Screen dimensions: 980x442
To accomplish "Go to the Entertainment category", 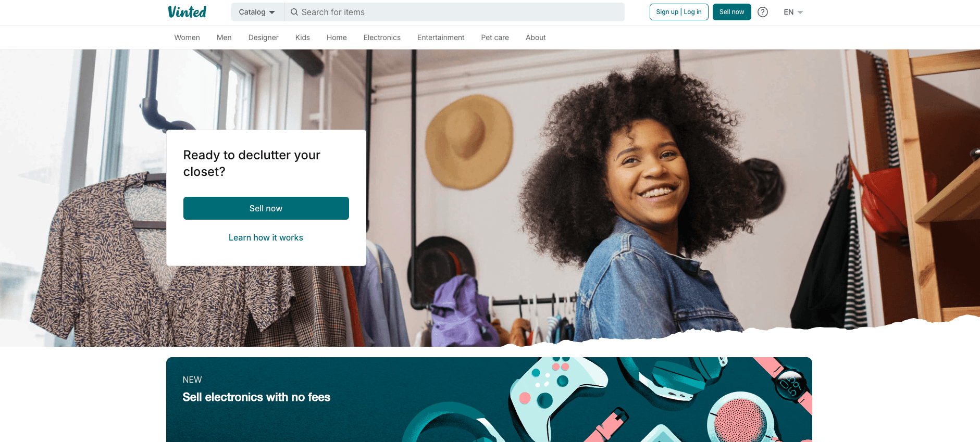I will [441, 37].
